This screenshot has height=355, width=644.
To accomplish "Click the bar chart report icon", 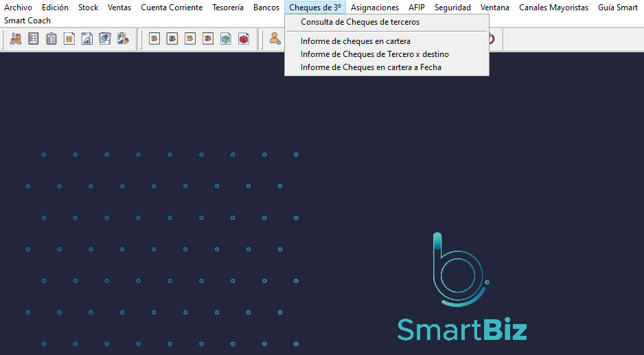I will pyautogui.click(x=87, y=39).
